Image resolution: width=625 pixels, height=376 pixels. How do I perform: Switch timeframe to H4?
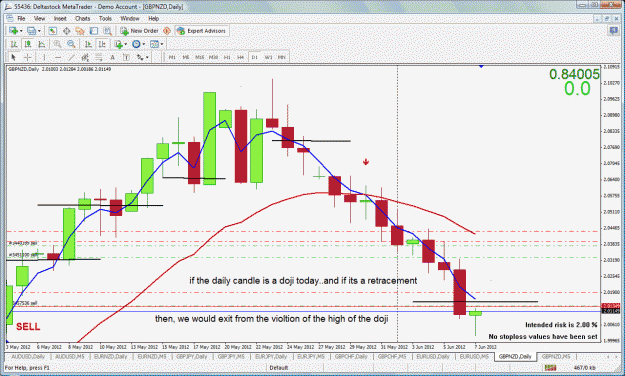240,57
